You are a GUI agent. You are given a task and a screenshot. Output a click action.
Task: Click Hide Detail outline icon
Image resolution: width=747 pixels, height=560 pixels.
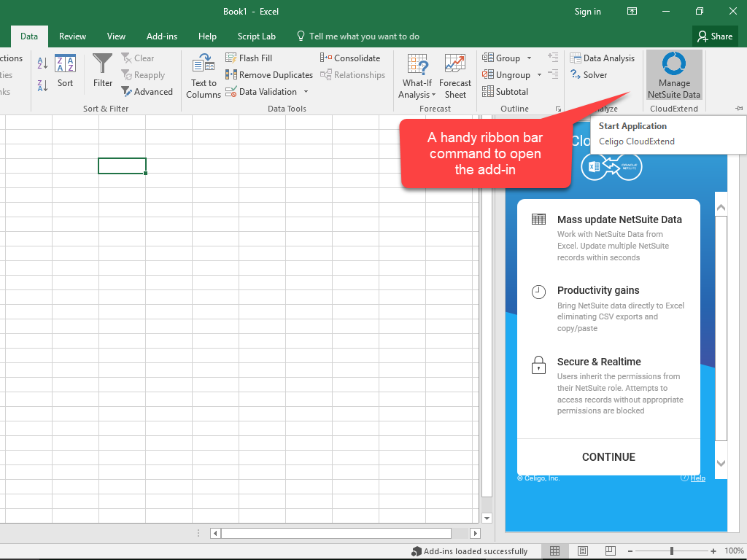[x=553, y=74]
